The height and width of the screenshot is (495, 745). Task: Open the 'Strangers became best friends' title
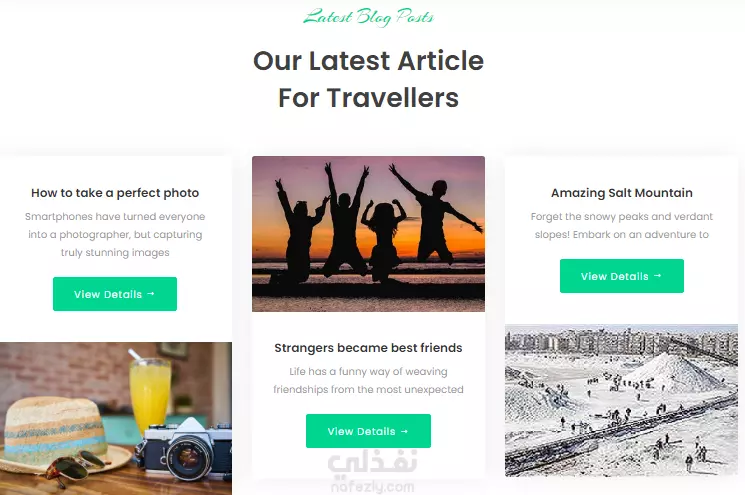click(368, 348)
